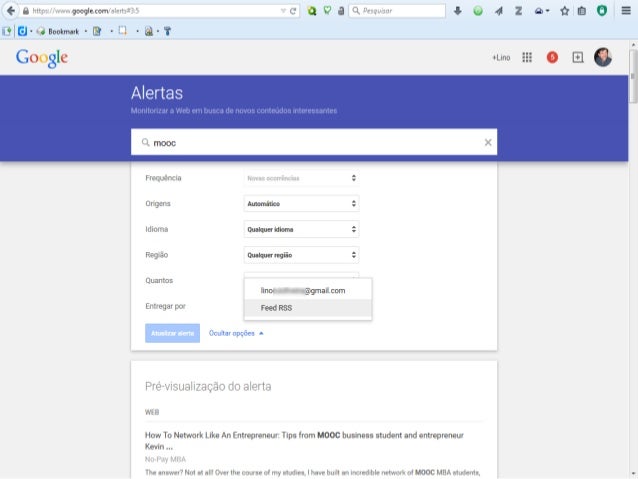
Task: Click the WEB section label
Action: (152, 412)
